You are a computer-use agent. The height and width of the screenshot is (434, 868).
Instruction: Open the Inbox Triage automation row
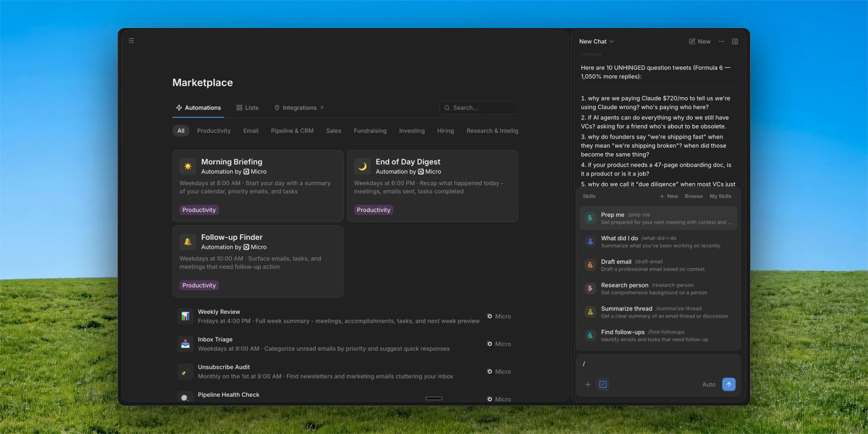click(x=345, y=344)
